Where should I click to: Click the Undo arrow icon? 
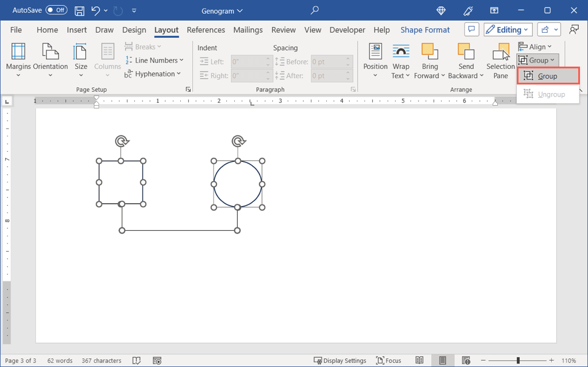point(96,10)
